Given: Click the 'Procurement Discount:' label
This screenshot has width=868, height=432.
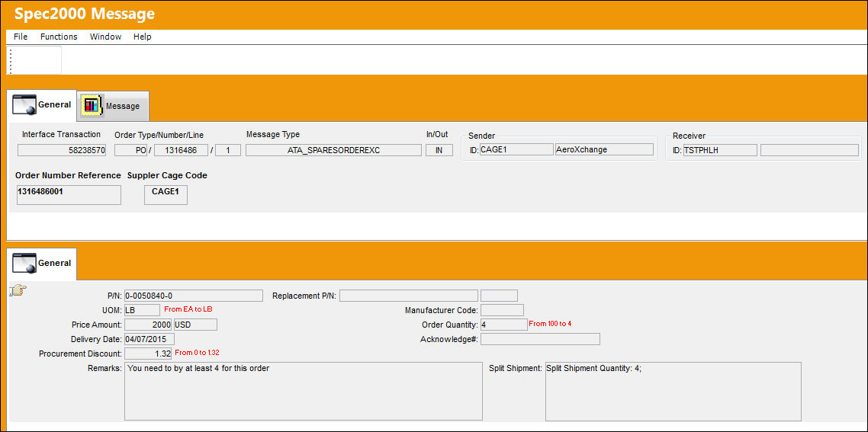Looking at the screenshot, I should click(x=80, y=353).
